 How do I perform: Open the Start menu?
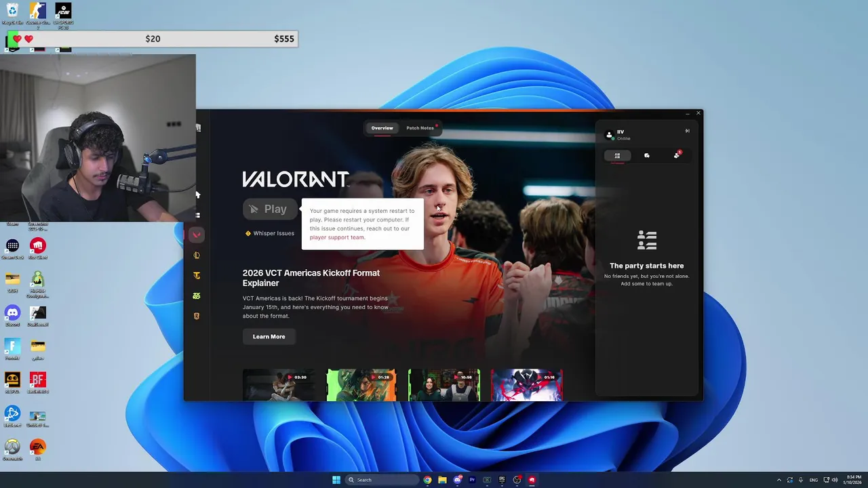pyautogui.click(x=336, y=480)
